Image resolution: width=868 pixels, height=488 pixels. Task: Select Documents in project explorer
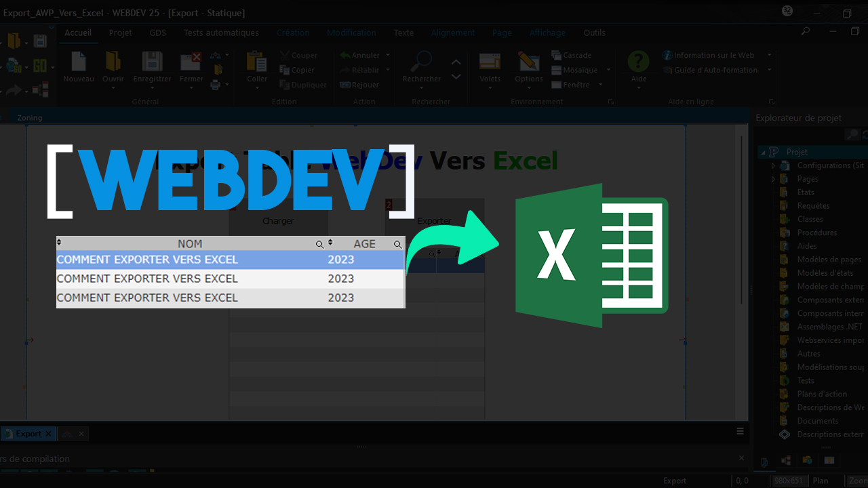point(818,421)
